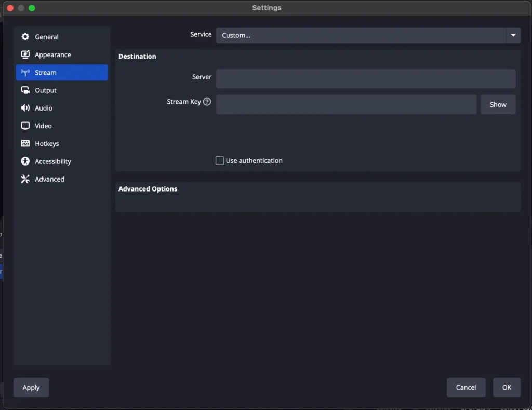This screenshot has height=410, width=532.
Task: Click the Appearance icon in sidebar
Action: pos(25,54)
